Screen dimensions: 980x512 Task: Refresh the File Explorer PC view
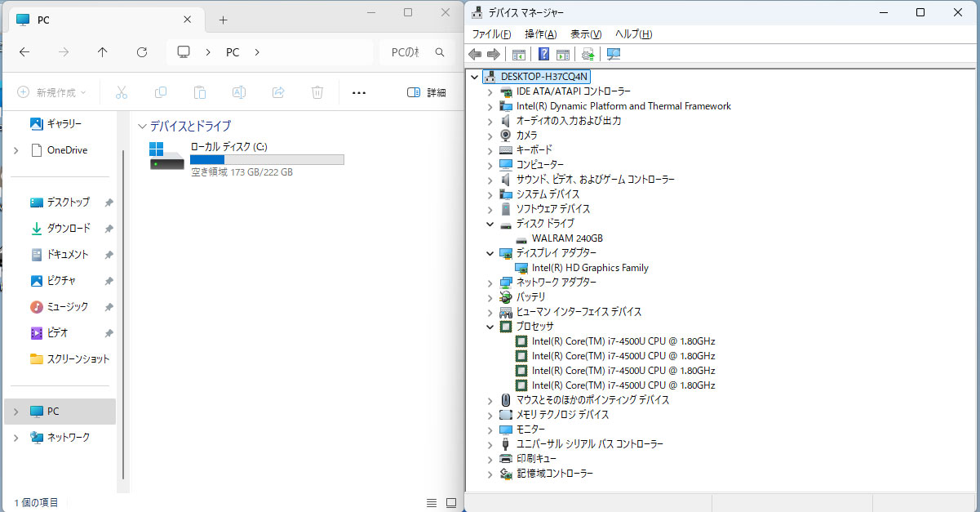[142, 52]
